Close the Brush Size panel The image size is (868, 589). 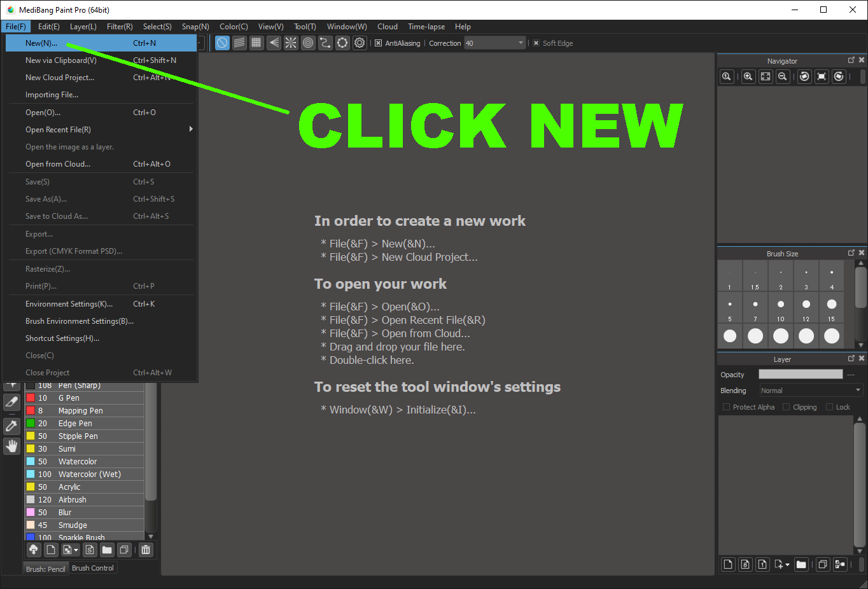[x=862, y=253]
